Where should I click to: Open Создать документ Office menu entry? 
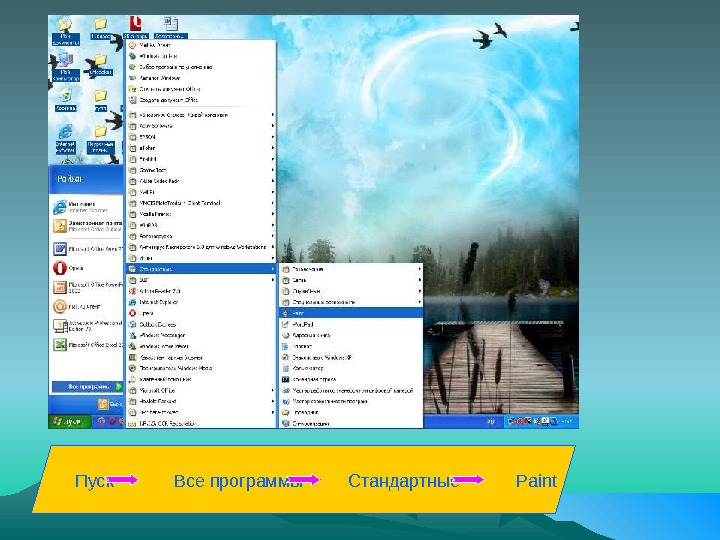[x=201, y=100]
